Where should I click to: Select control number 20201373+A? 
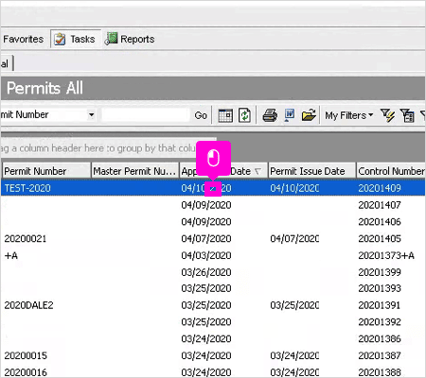click(x=386, y=255)
